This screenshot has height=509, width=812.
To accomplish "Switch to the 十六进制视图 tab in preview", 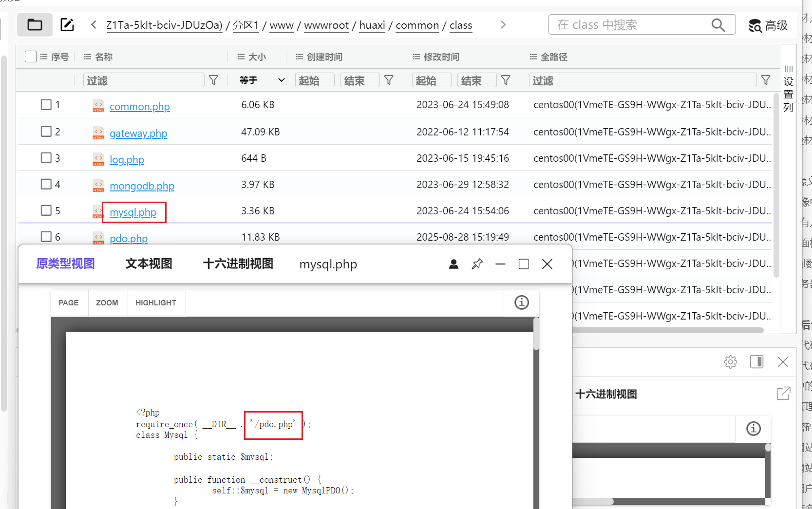I will click(x=238, y=264).
